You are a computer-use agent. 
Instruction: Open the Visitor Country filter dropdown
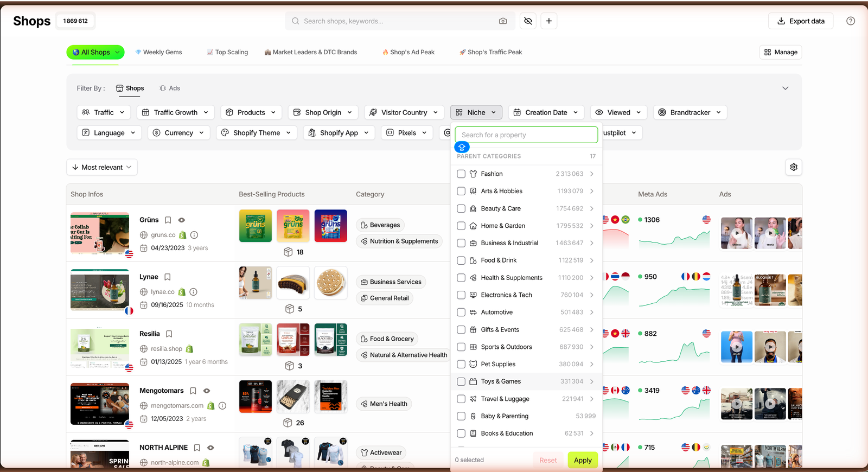404,112
